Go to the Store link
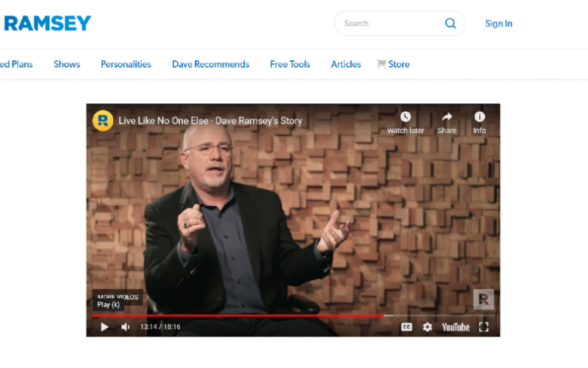 point(393,64)
